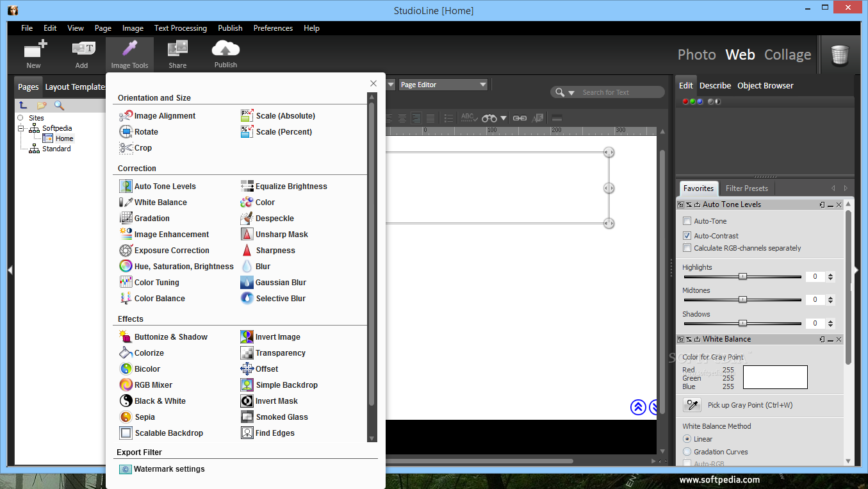Expand the left side panel arrow
The image size is (868, 489).
click(10, 270)
